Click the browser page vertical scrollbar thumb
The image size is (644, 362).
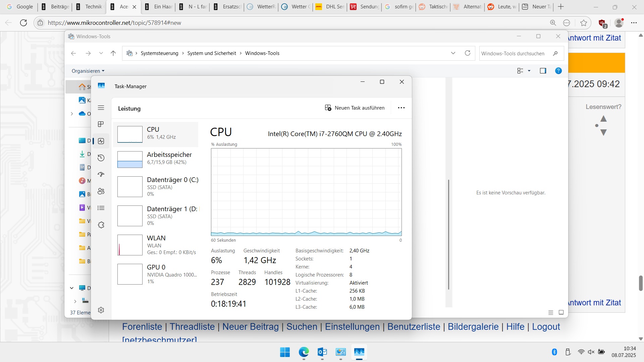pos(641,283)
